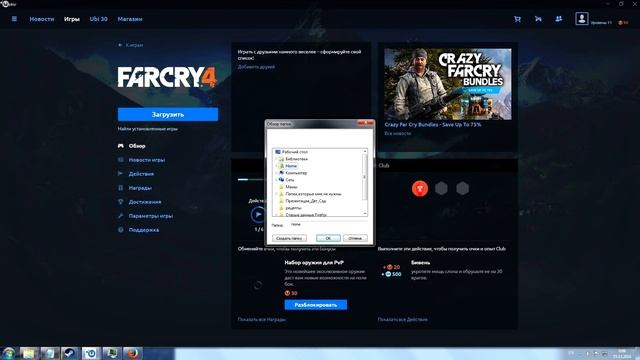Viewport: 640px width, 360px height.
Task: Click the Папка name input field
Action: coord(329,224)
